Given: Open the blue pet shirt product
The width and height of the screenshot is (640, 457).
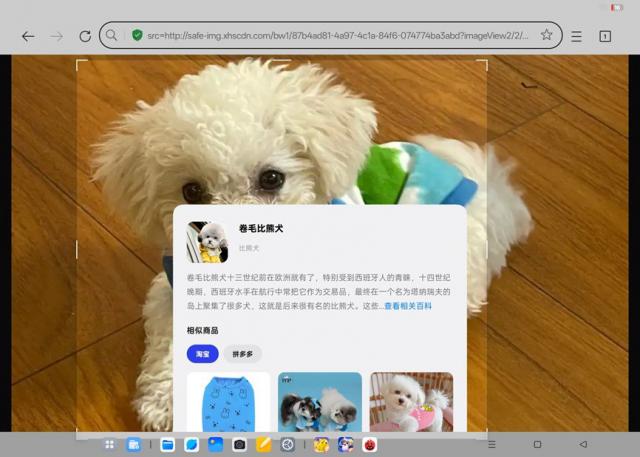Looking at the screenshot, I should pyautogui.click(x=228, y=401).
